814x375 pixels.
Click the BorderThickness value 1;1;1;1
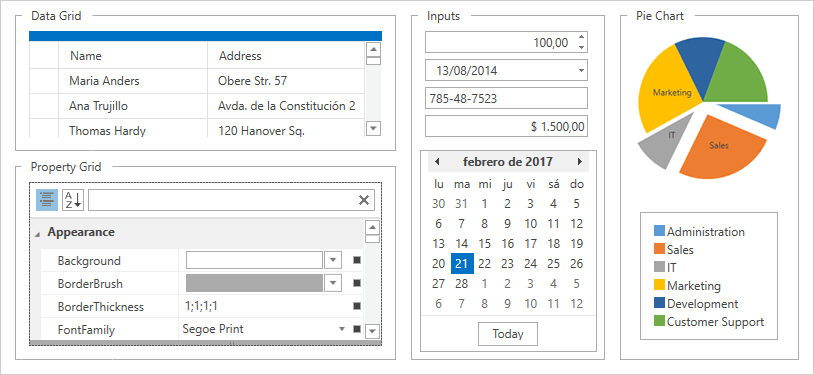click(201, 306)
